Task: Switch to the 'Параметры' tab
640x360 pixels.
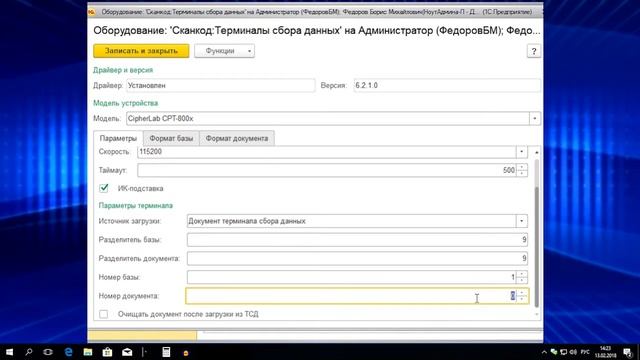Action: 118,138
